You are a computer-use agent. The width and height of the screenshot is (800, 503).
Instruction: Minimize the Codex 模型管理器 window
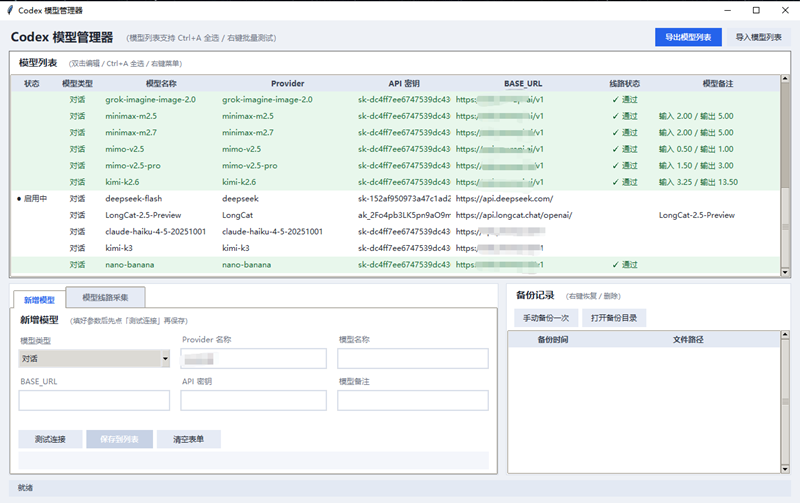(728, 10)
